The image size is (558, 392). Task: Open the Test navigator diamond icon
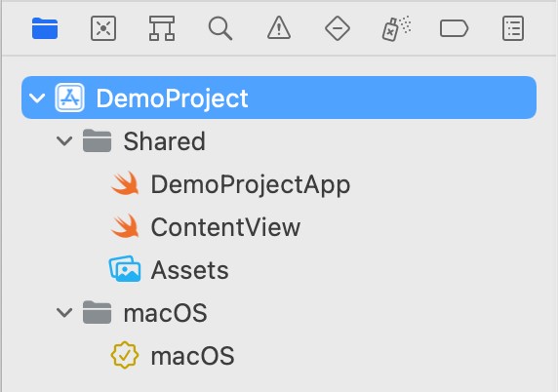click(x=338, y=28)
